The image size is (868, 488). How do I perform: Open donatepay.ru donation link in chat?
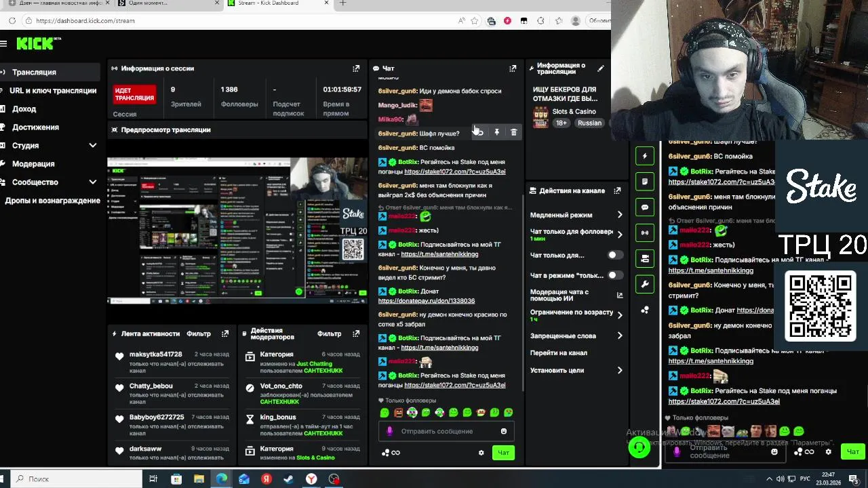[x=427, y=301]
